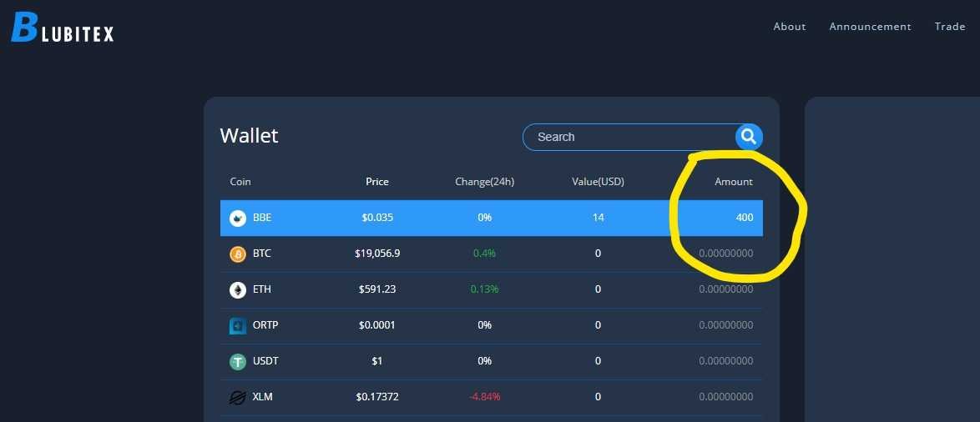Select the ETH coin name
Image resolution: width=980 pixels, height=422 pixels.
click(262, 289)
